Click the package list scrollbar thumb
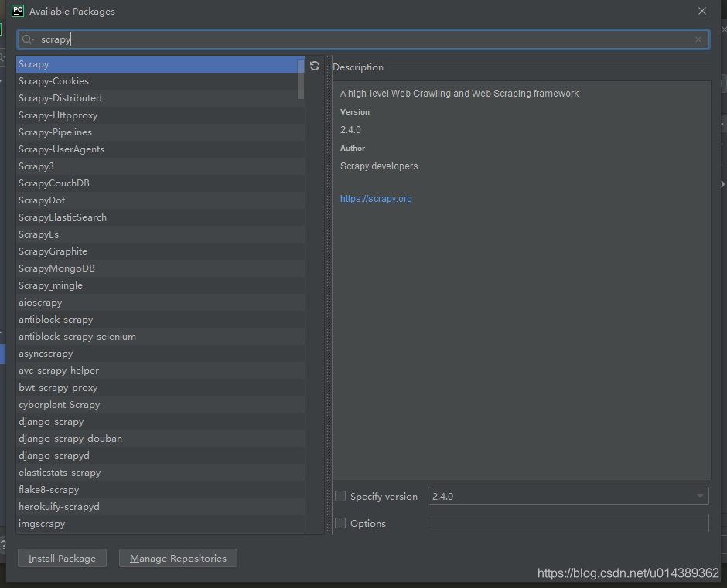 (301, 79)
